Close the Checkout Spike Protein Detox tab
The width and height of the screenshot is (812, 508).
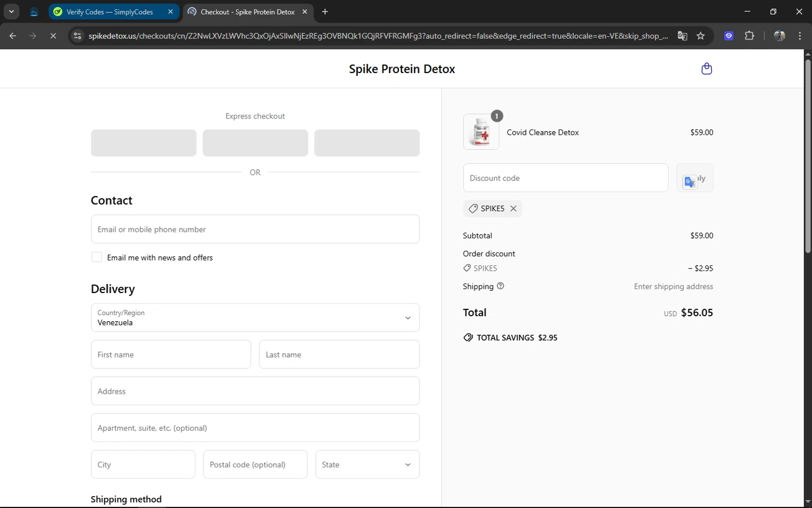(305, 11)
